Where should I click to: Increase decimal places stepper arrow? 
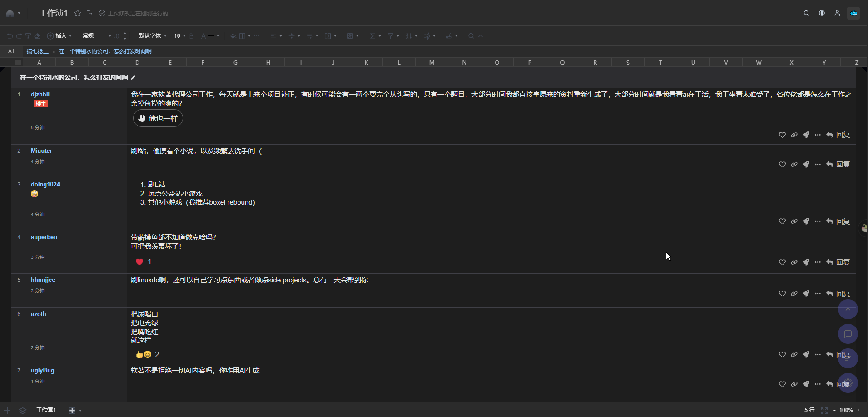pos(125,34)
